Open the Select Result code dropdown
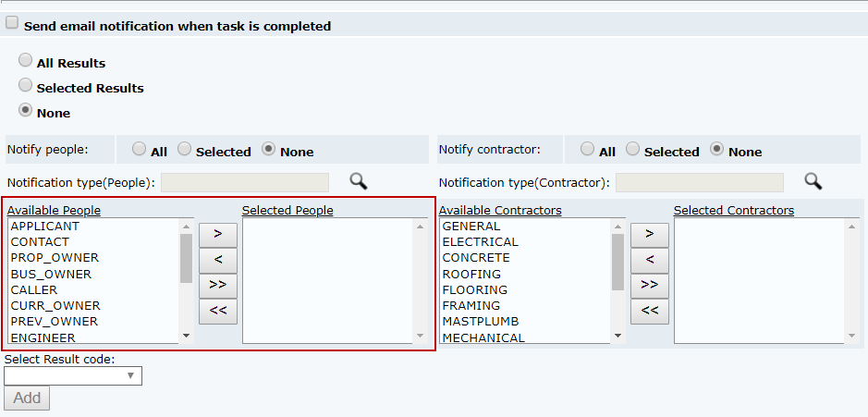This screenshot has width=868, height=417. [x=73, y=375]
